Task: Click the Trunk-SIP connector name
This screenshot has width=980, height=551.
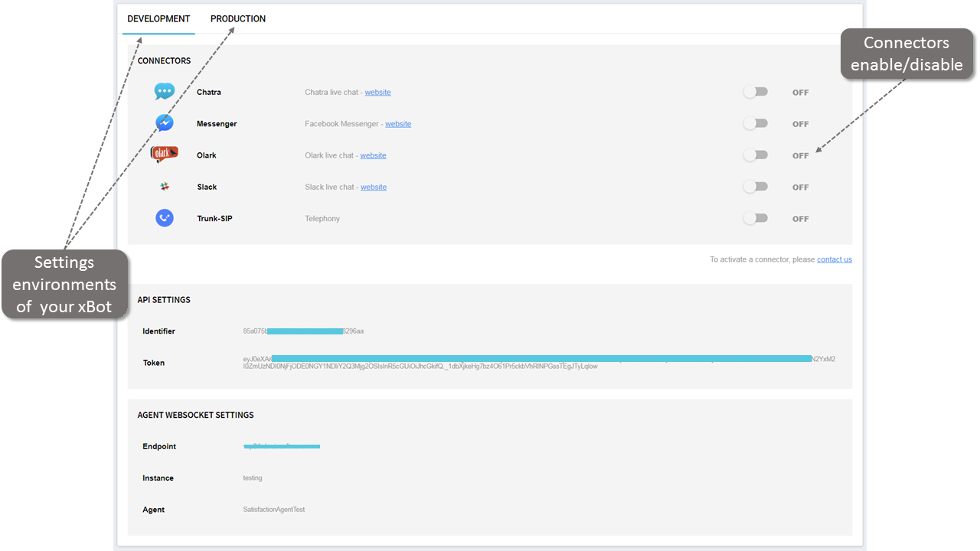Action: (x=214, y=219)
